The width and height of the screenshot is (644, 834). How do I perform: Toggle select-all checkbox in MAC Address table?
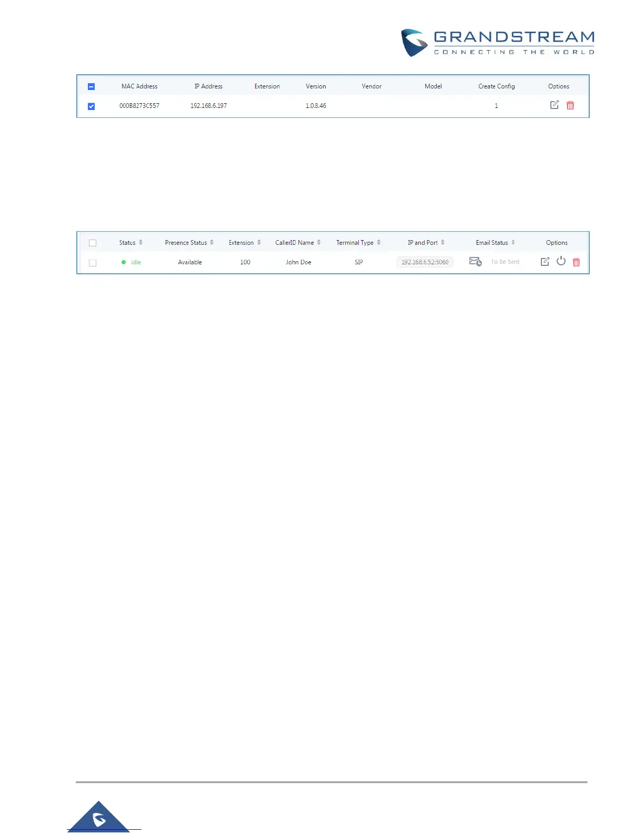point(91,86)
